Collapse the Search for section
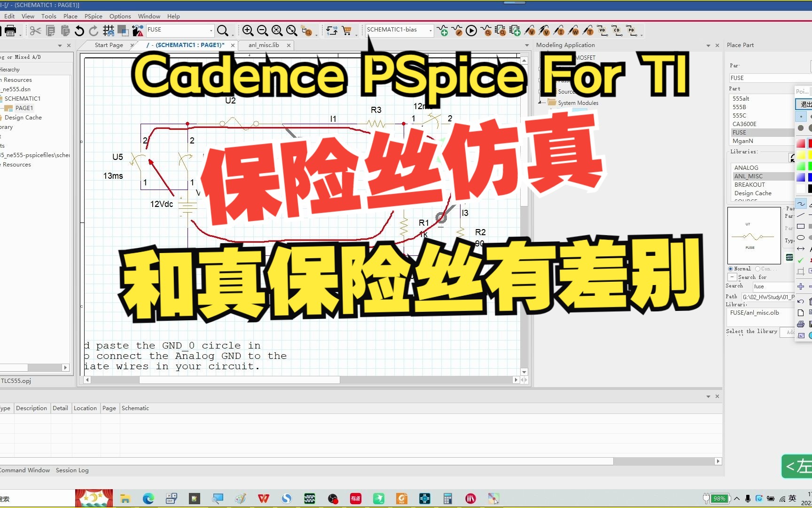The height and width of the screenshot is (508, 812). pyautogui.click(x=732, y=277)
